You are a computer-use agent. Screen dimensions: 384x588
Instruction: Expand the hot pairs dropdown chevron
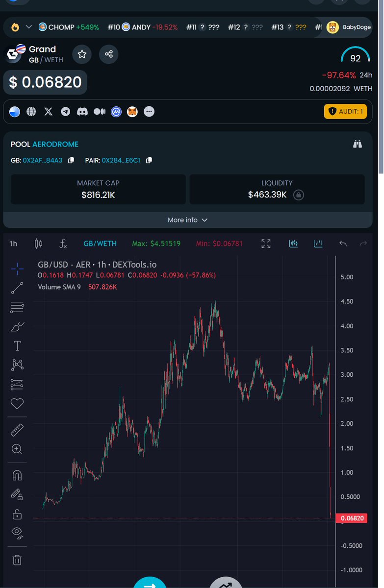28,27
